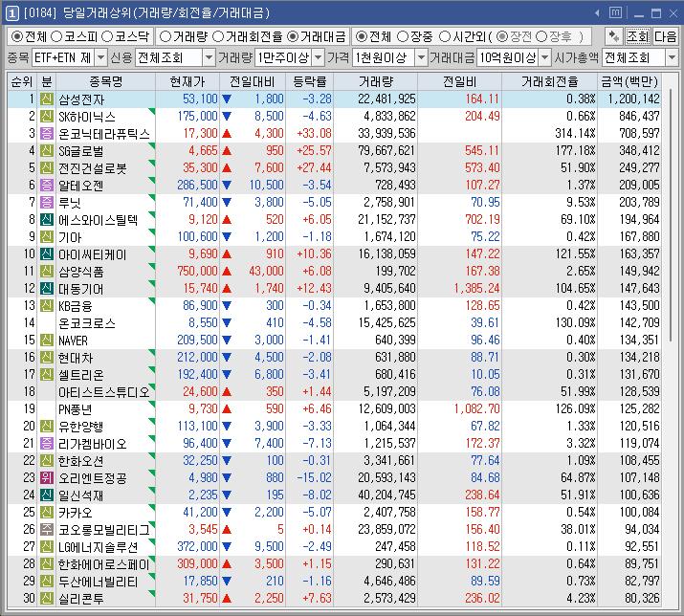Click the purple 증 badge for 온코닉테라퓨틱스
684x616 pixels.
click(47, 134)
